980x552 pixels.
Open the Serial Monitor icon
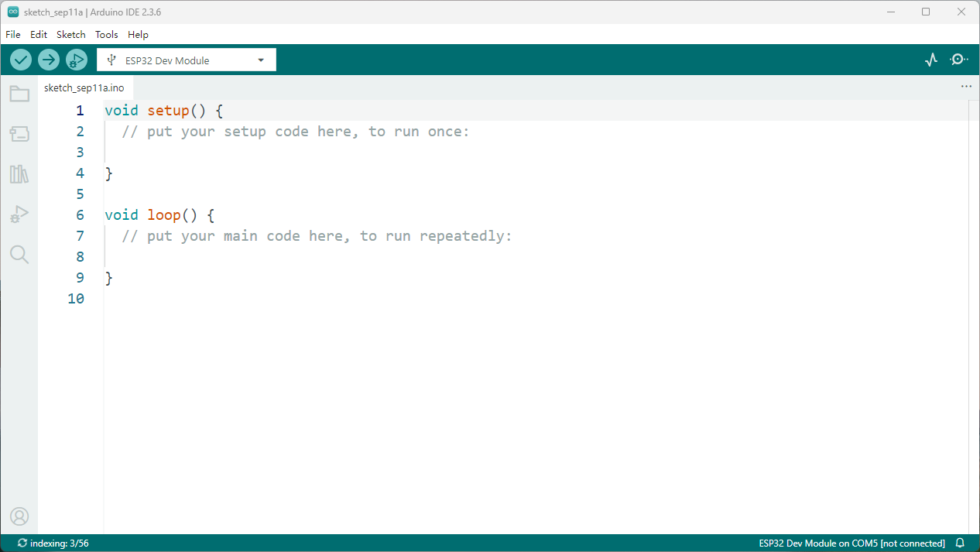(x=959, y=60)
